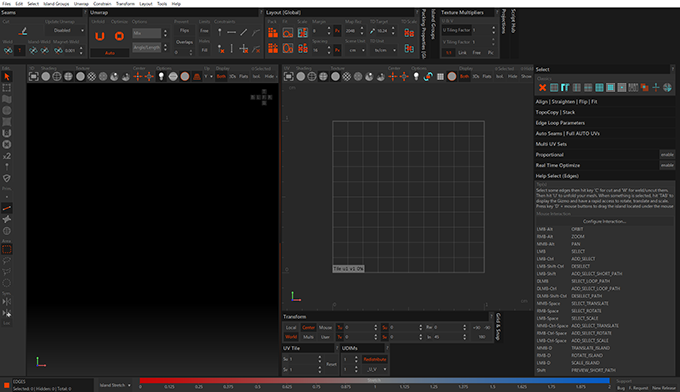Viewport: 680px width, 392px height.
Task: Click the top Fit icon in Layout
Action: click(x=288, y=33)
